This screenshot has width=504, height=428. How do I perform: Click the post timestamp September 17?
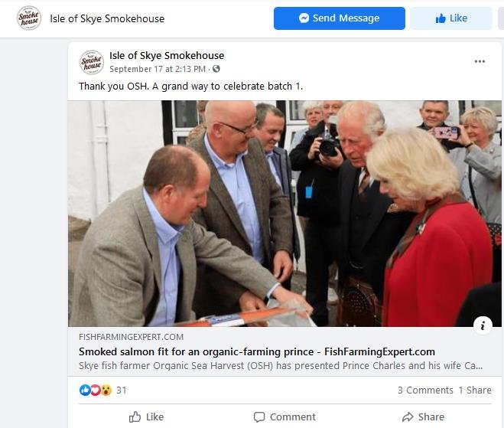[x=158, y=69]
